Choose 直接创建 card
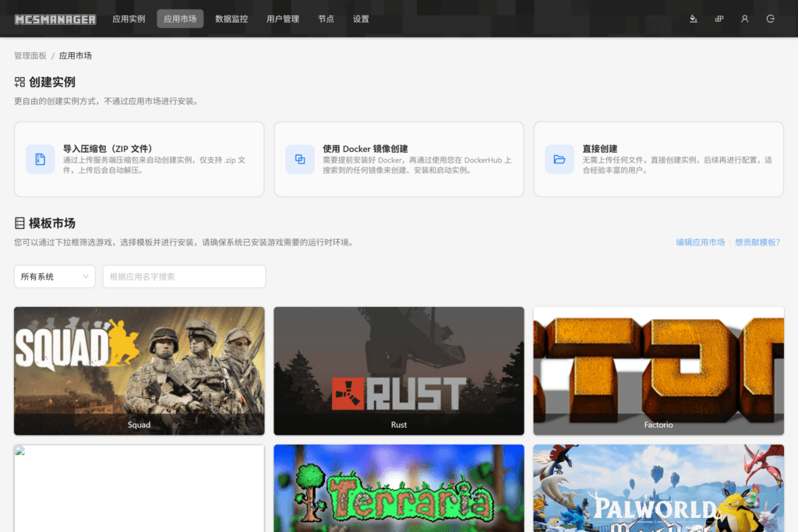The image size is (798, 532). (x=659, y=159)
